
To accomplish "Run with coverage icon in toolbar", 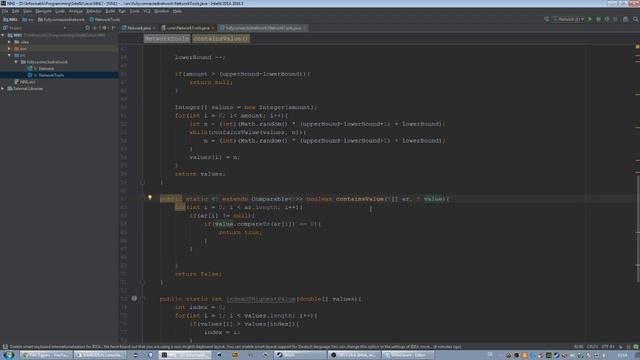I will point(607,19).
